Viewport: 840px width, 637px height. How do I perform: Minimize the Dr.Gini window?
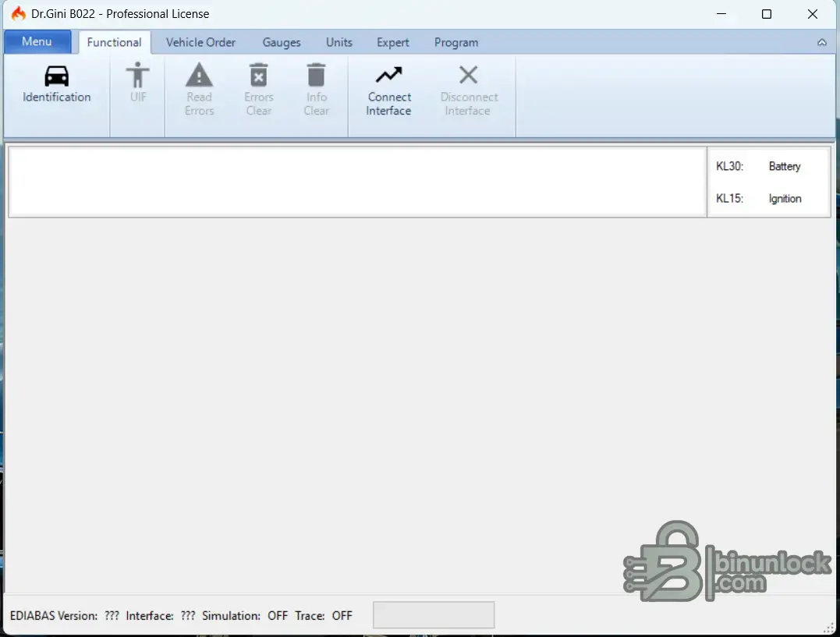point(721,14)
